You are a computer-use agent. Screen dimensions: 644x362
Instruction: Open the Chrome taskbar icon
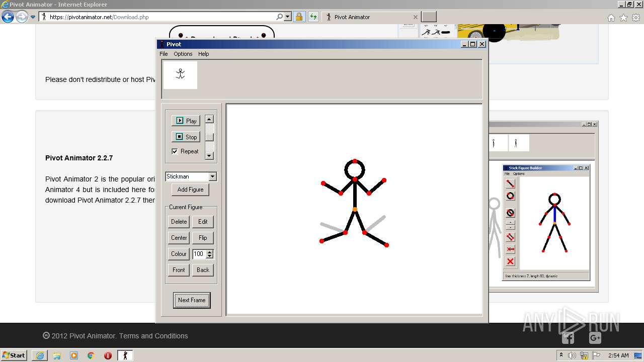[91, 355]
